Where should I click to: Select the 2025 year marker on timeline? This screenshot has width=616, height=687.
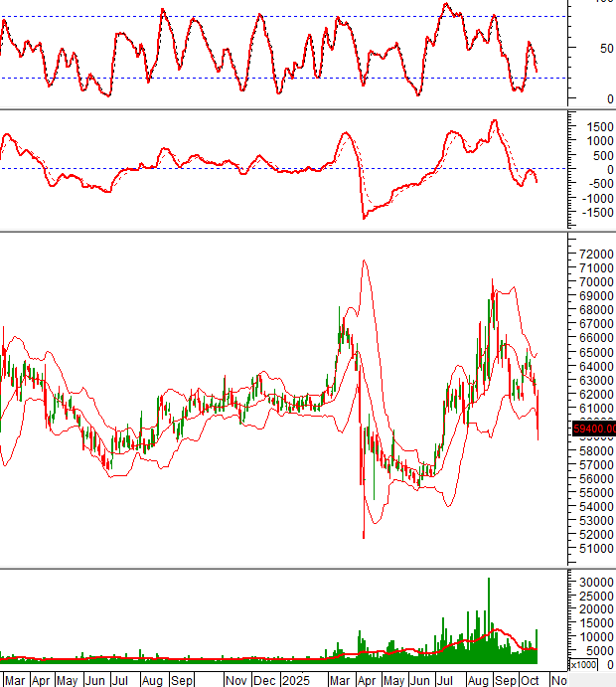(295, 681)
